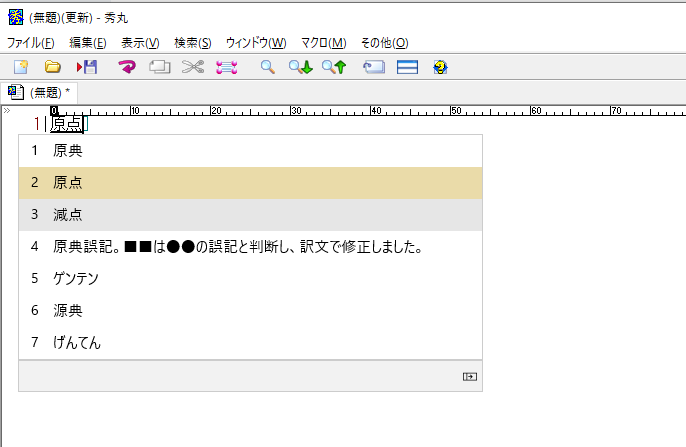Save the document with the floppy icon
This screenshot has height=447, width=686.
87,67
